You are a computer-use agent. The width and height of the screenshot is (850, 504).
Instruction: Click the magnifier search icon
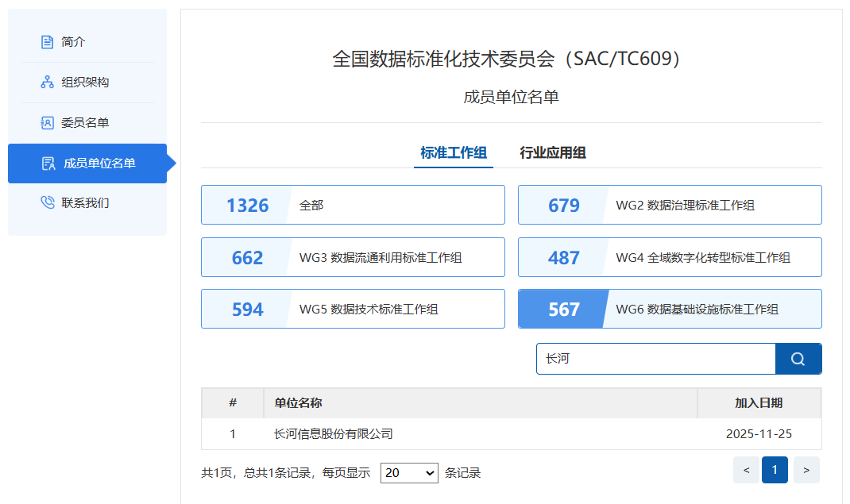coord(798,359)
